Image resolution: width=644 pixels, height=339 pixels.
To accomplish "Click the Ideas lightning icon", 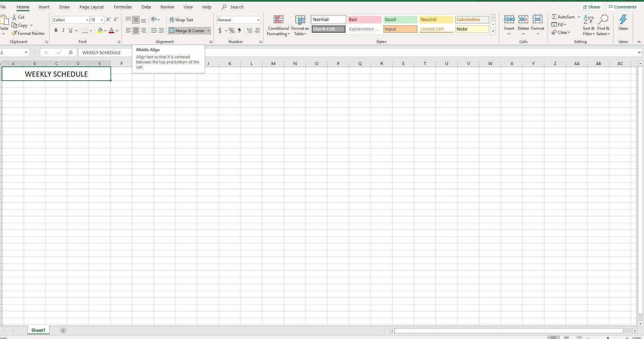I will tap(623, 20).
